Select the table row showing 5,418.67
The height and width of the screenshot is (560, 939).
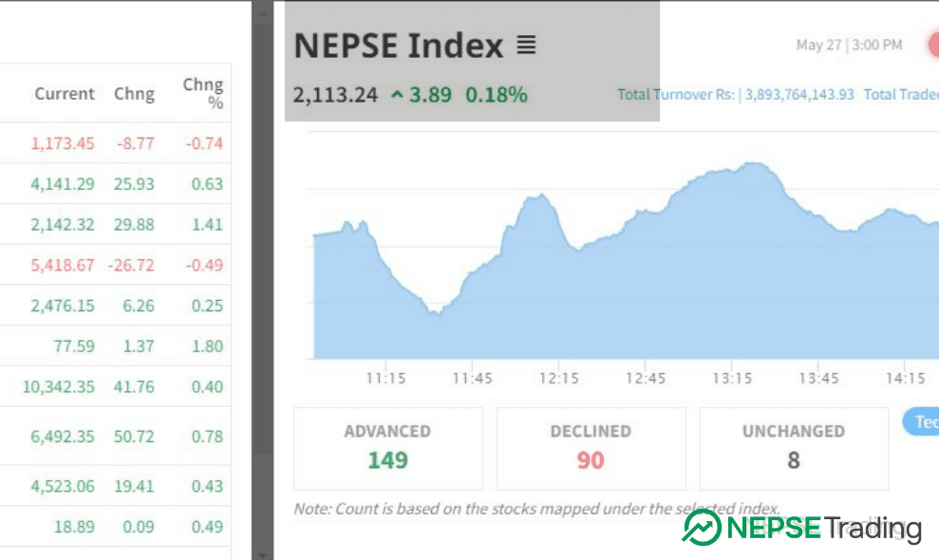click(x=115, y=265)
